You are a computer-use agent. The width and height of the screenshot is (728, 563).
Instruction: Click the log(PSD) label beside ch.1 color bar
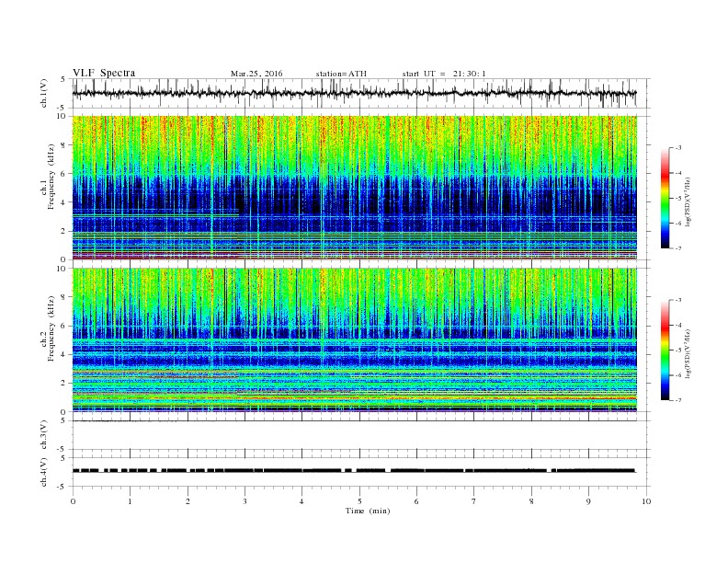pos(688,202)
